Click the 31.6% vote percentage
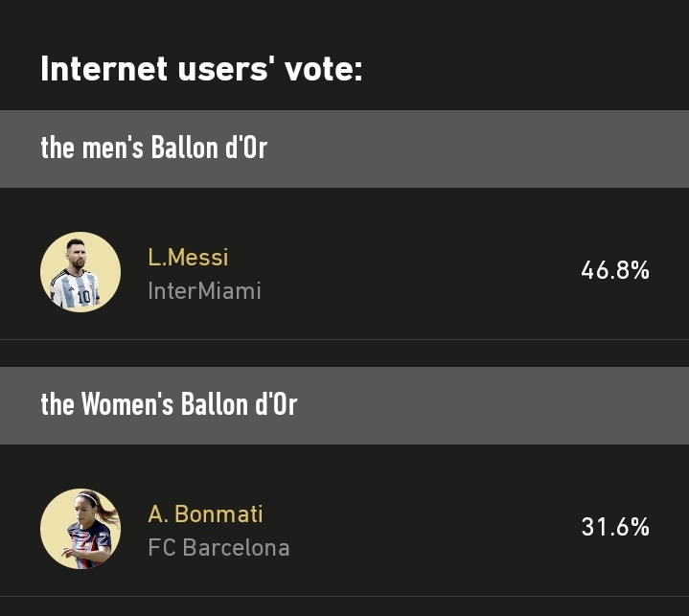The height and width of the screenshot is (616, 689). [x=615, y=528]
